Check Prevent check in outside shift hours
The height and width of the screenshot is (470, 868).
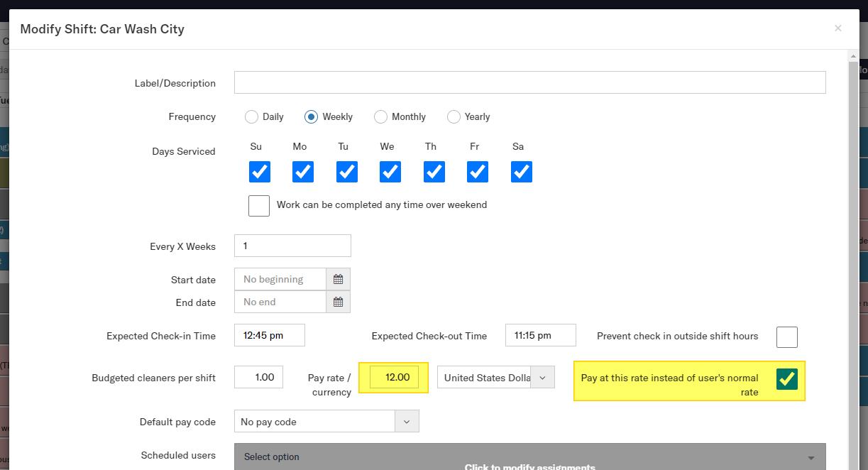[786, 337]
